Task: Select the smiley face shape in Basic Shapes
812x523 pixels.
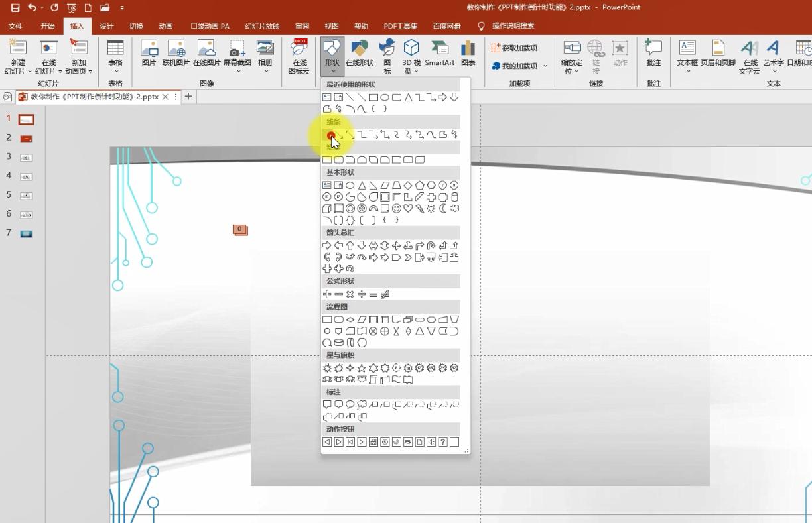Action: tap(397, 209)
